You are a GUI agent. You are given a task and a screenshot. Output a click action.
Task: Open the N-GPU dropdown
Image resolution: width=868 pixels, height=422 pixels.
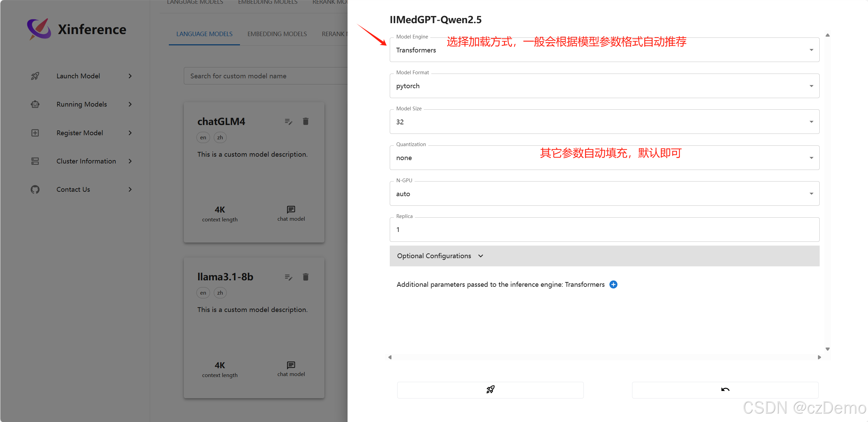coord(604,193)
